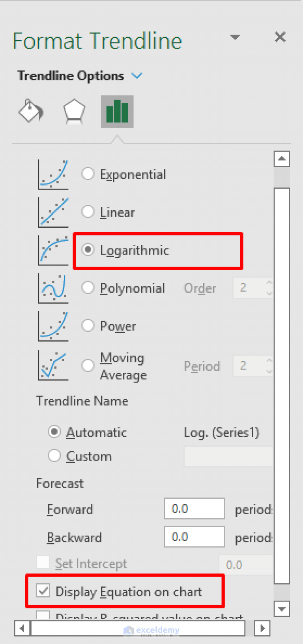
Task: Select the Trendline Options chart icon
Action: pos(117,111)
